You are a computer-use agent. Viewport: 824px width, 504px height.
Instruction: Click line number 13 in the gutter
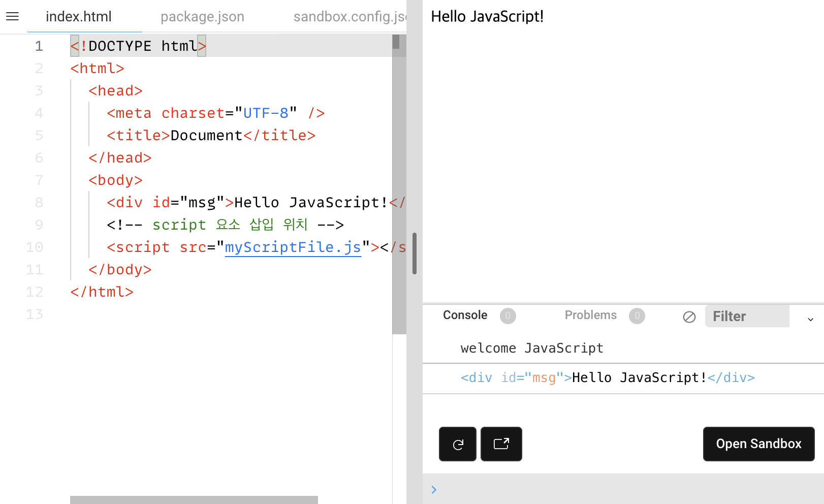(x=35, y=314)
